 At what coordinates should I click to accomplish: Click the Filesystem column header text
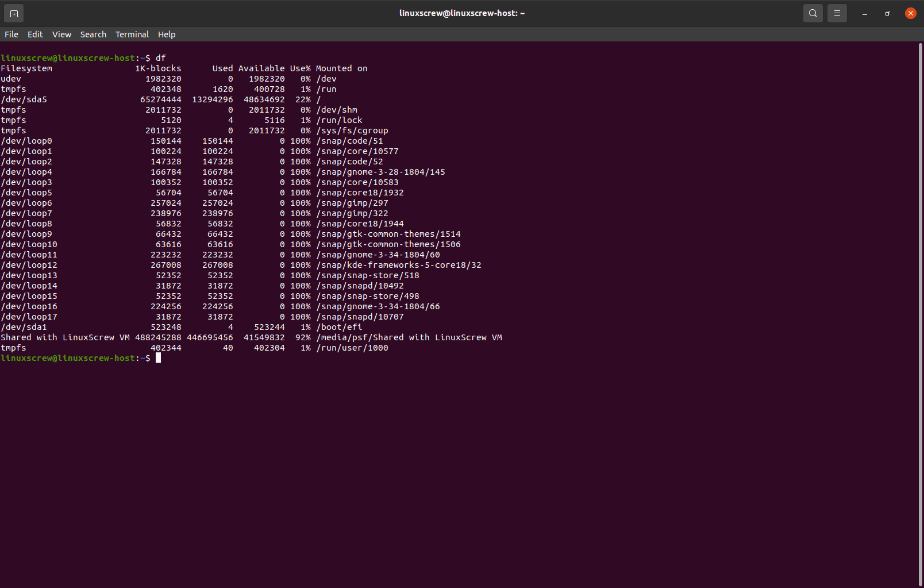pos(26,68)
